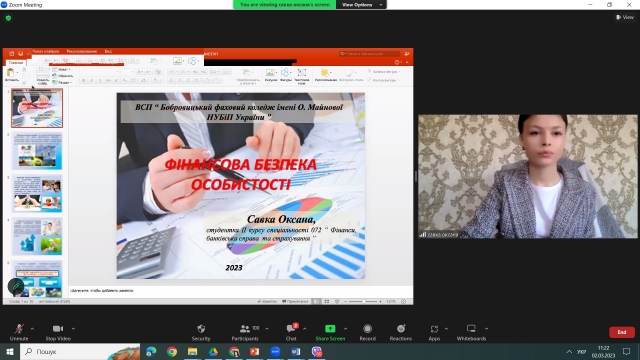Click the PowerPoint zoom slider in status bar
Viewport: 640px width, 360px height.
pos(363,301)
